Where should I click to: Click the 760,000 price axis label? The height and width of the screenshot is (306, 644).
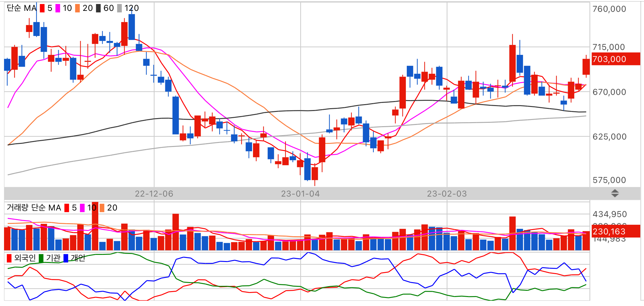(x=609, y=9)
